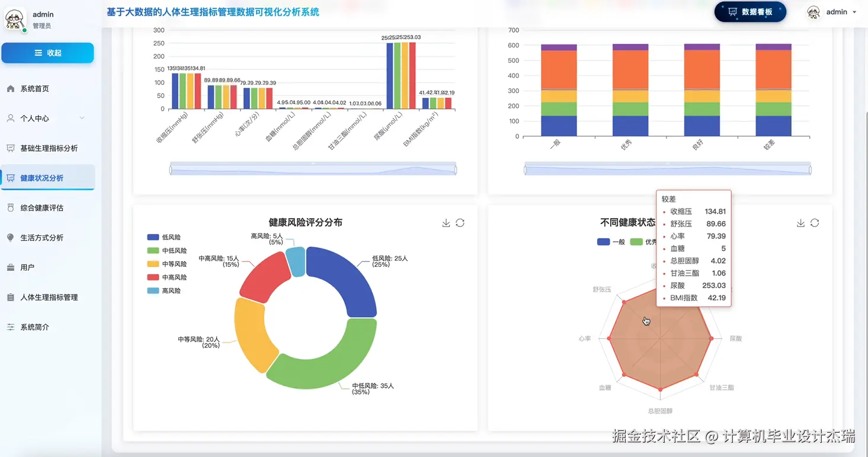Click the tooltip row "收缩压 134.81"
This screenshot has height=457, width=868.
[694, 212]
